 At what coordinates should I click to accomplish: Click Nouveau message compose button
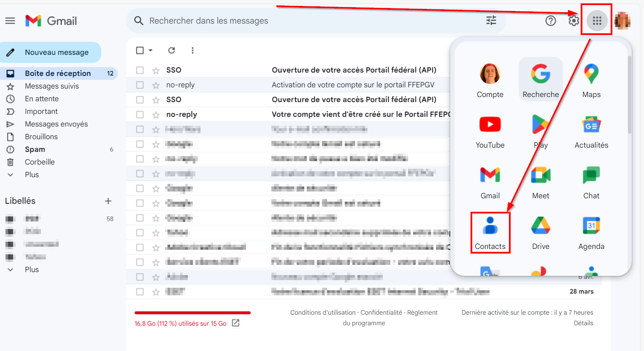tap(51, 52)
